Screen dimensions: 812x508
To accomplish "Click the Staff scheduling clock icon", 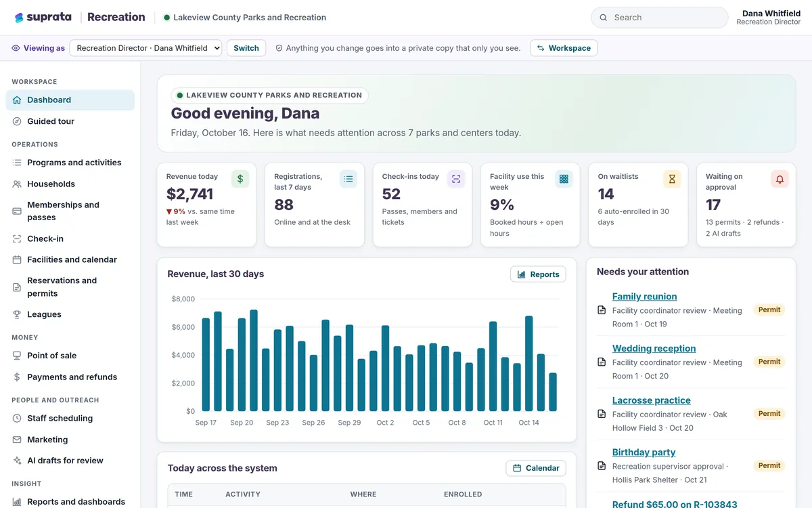I will [17, 419].
